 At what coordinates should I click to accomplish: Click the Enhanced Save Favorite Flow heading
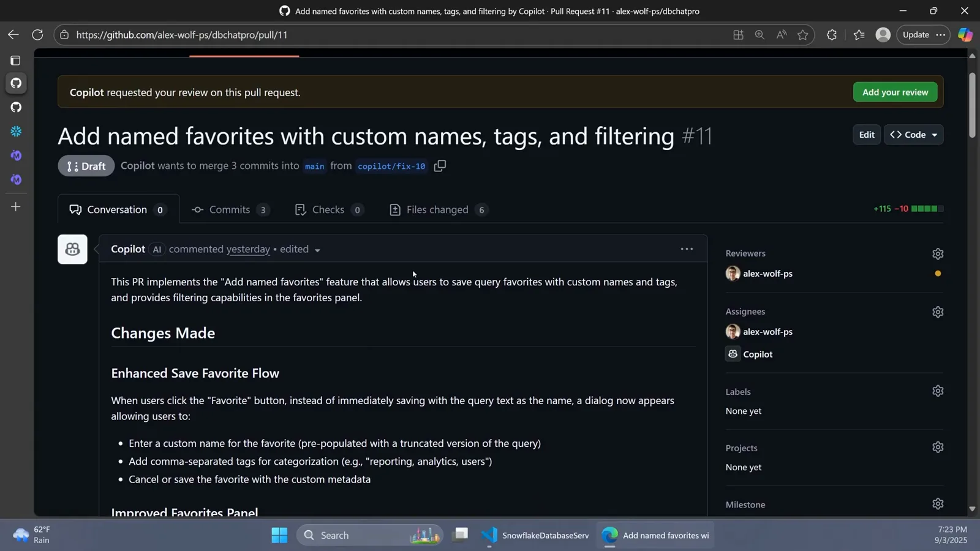(195, 373)
